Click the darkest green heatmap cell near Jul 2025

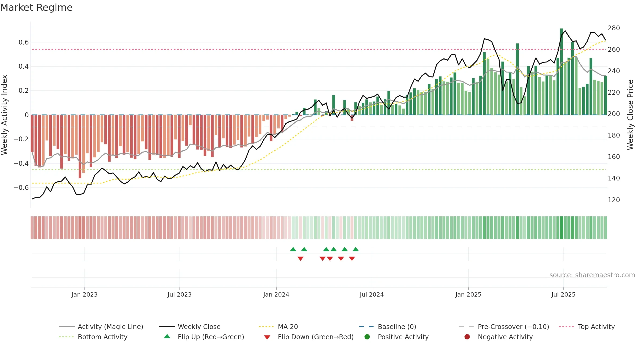[x=561, y=228]
